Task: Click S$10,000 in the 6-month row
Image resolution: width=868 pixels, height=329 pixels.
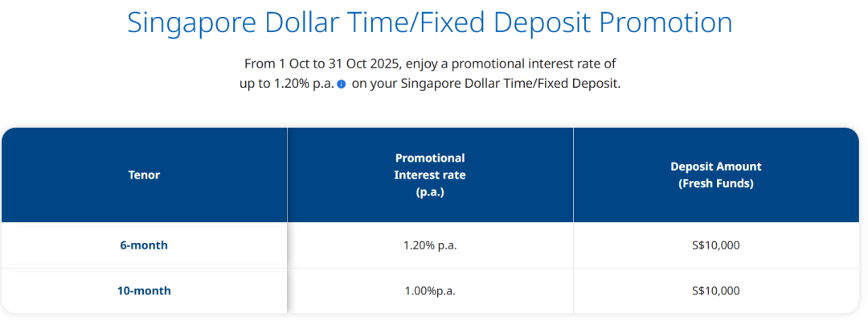Action: 715,245
